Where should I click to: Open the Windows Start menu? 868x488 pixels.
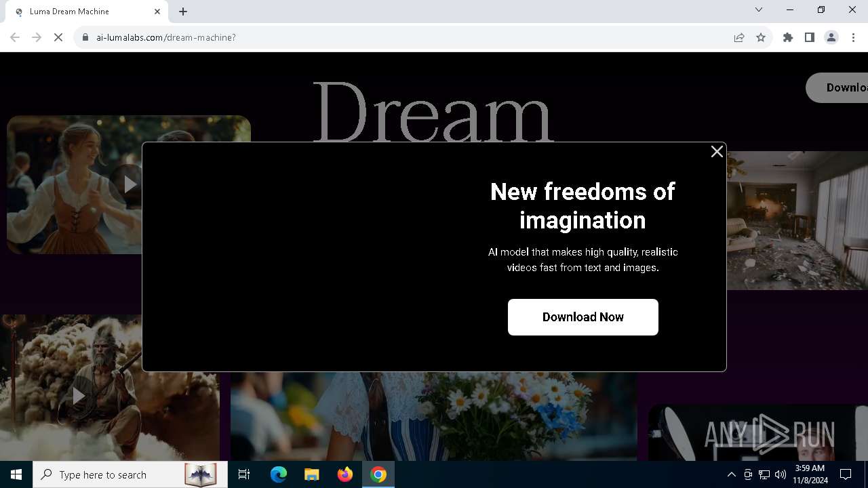[x=16, y=474]
